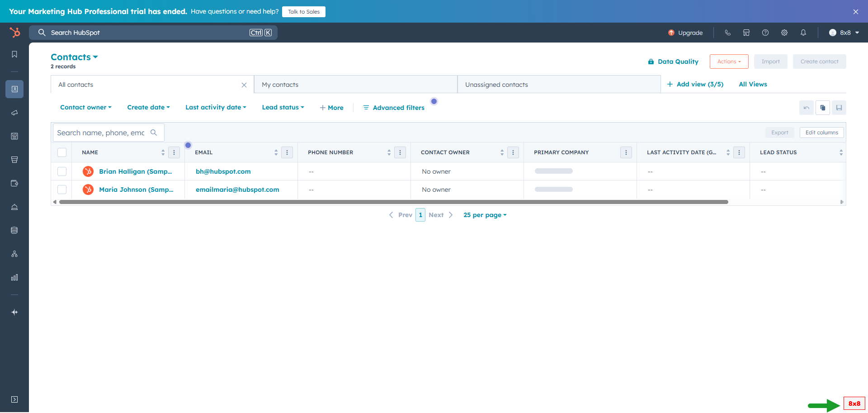Open the calling phone icon in top bar
Image resolution: width=868 pixels, height=413 pixels.
point(727,33)
